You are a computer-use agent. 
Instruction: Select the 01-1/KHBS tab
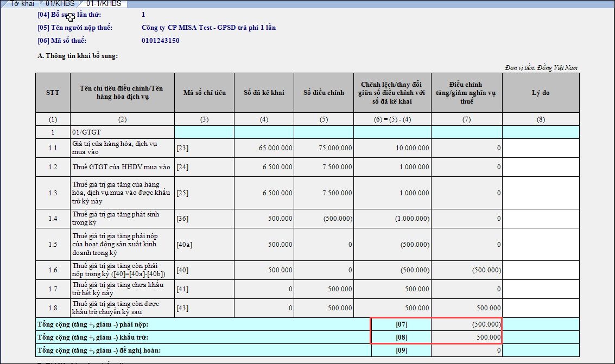[103, 4]
